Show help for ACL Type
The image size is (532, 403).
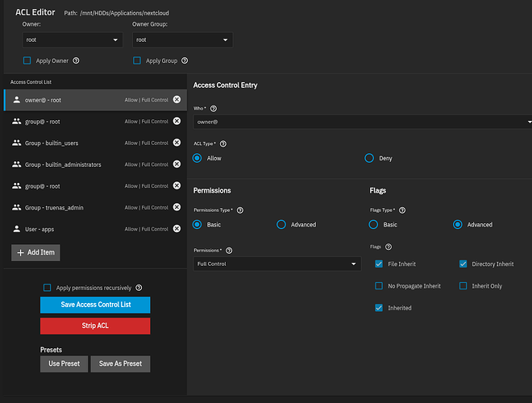223,143
